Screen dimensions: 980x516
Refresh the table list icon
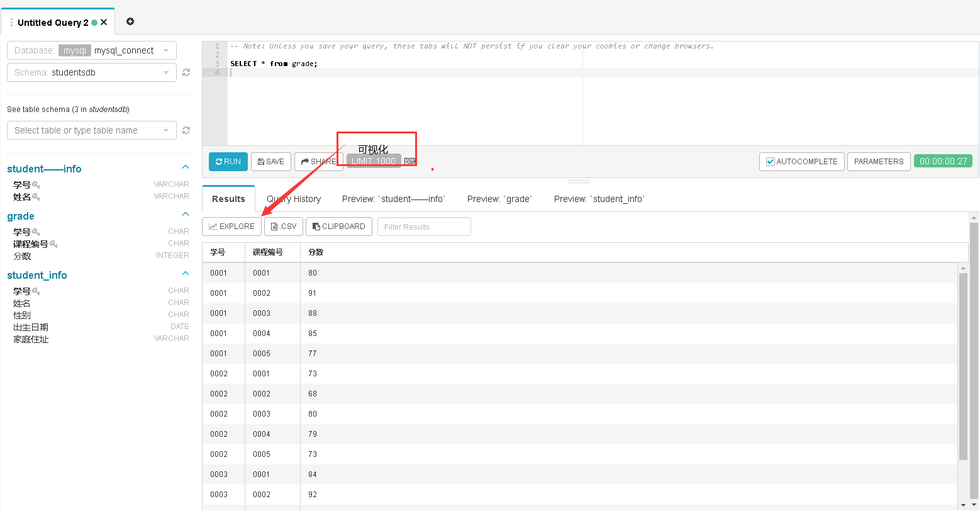tap(186, 130)
